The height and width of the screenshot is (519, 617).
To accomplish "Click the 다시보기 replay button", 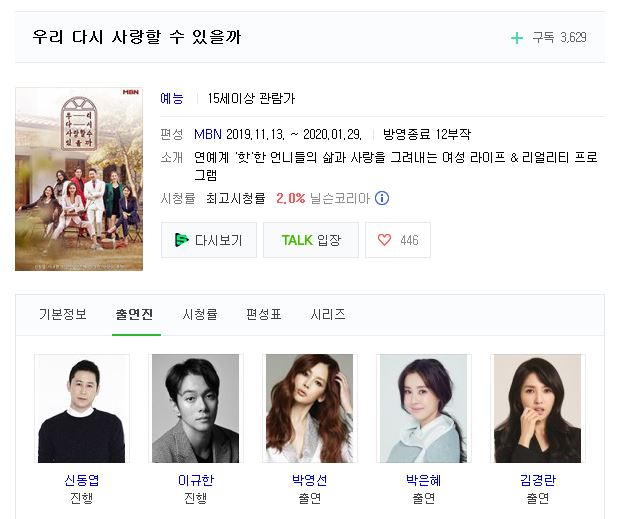I will tap(209, 240).
